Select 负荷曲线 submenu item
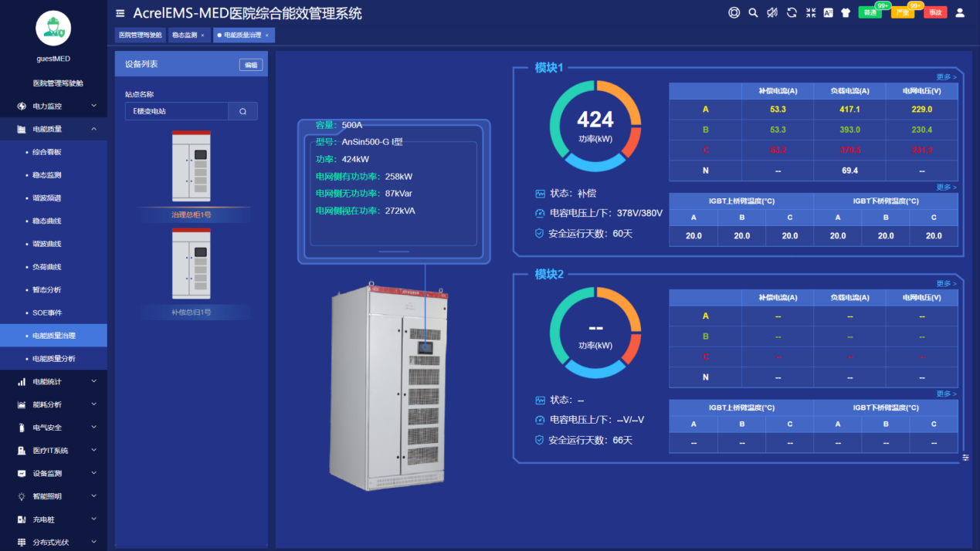Viewport: 980px width, 551px height. click(53, 267)
